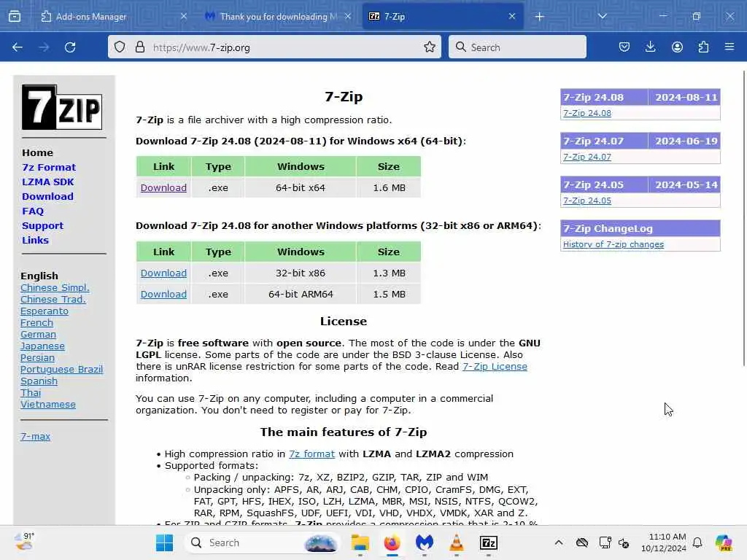Close the 7-Zip tab
The height and width of the screenshot is (560, 747).
pos(512,16)
